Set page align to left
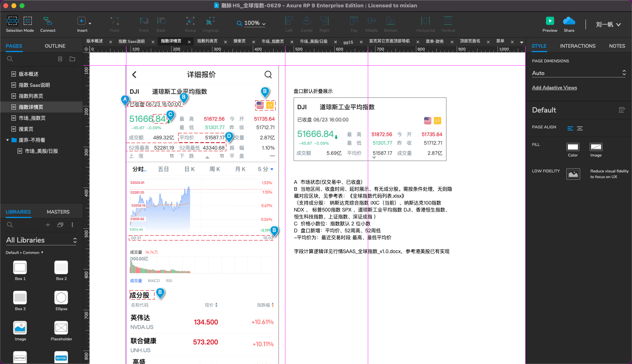Screen dimensions: 632x364 tap(570, 128)
